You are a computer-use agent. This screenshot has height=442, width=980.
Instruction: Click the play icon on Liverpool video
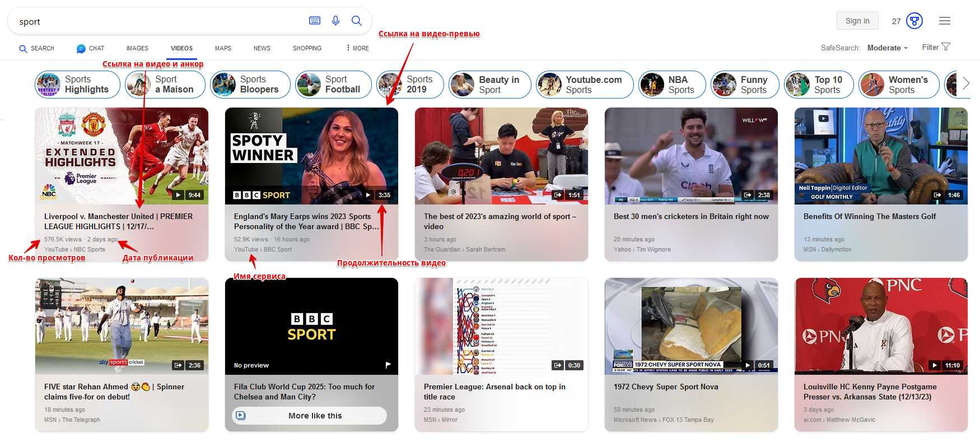[178, 195]
